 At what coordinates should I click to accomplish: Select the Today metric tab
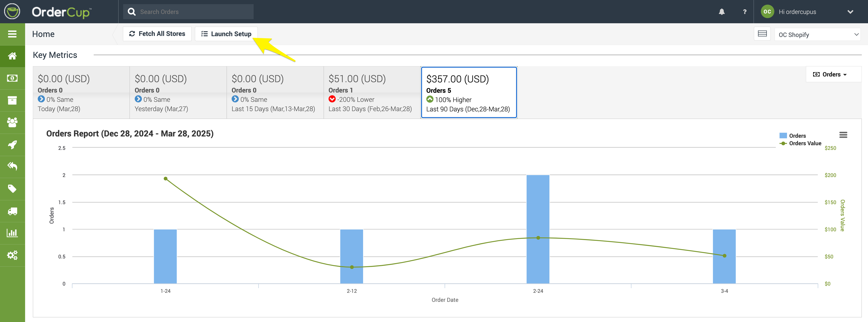pos(81,93)
